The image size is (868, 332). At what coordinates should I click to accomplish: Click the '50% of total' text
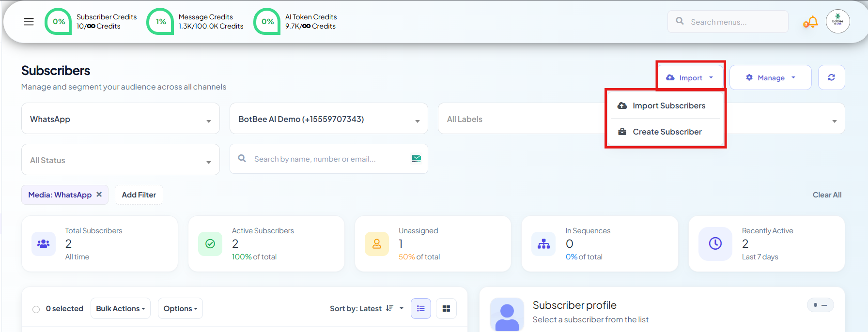(419, 257)
